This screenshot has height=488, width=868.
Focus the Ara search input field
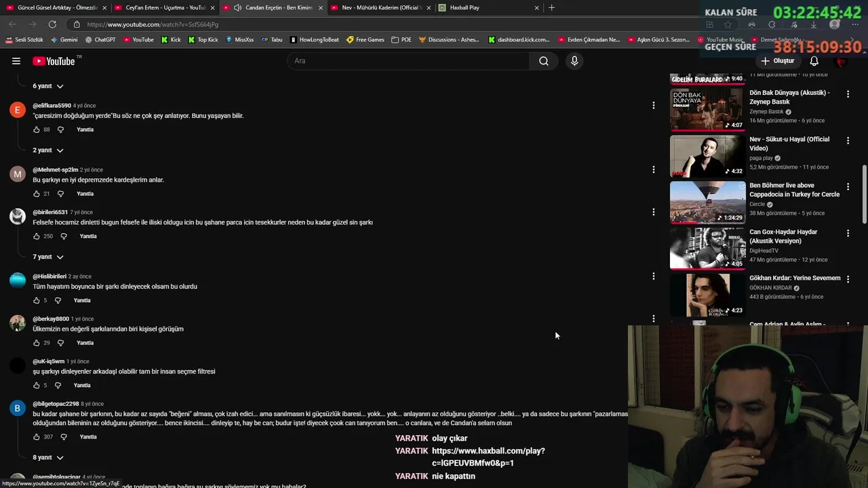pyautogui.click(x=409, y=61)
